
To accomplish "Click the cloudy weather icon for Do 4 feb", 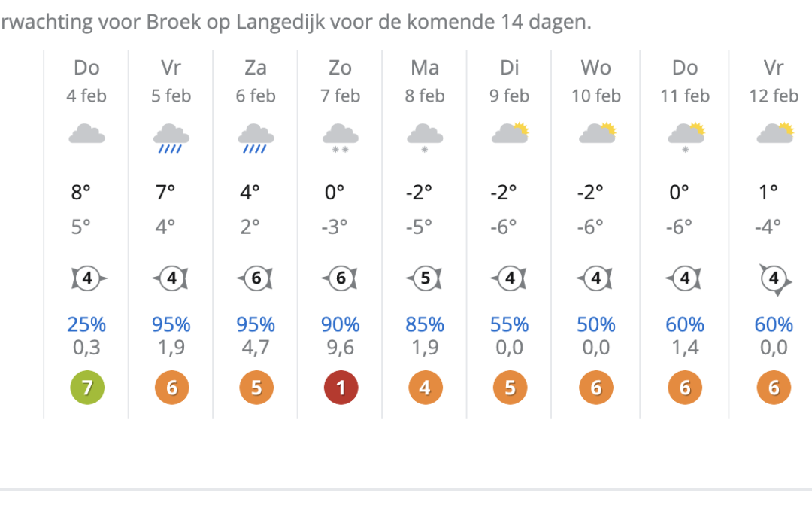I will 86,132.
